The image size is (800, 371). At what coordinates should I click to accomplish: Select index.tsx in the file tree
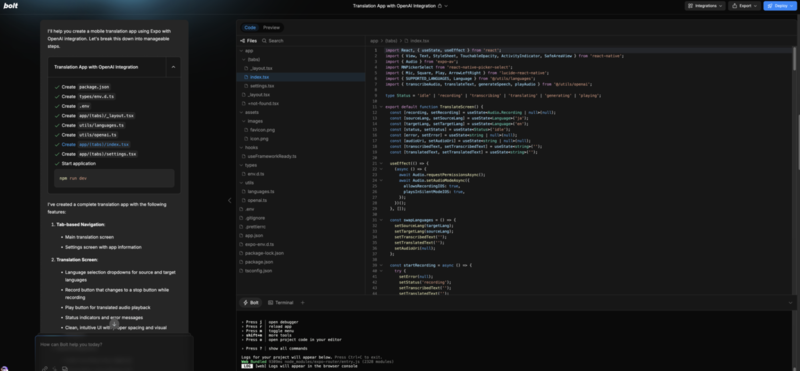click(301, 77)
